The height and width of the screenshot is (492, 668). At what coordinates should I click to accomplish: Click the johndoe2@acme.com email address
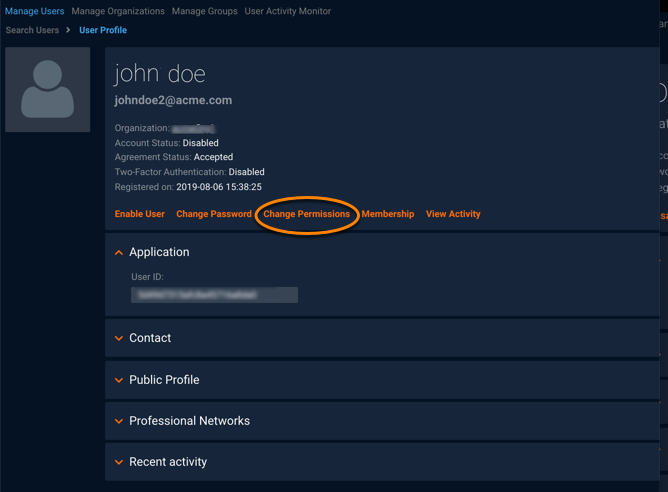(173, 100)
